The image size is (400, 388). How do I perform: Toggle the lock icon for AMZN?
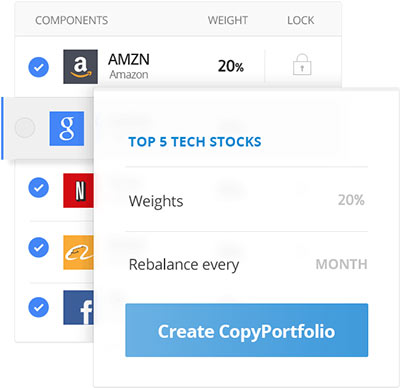(302, 64)
